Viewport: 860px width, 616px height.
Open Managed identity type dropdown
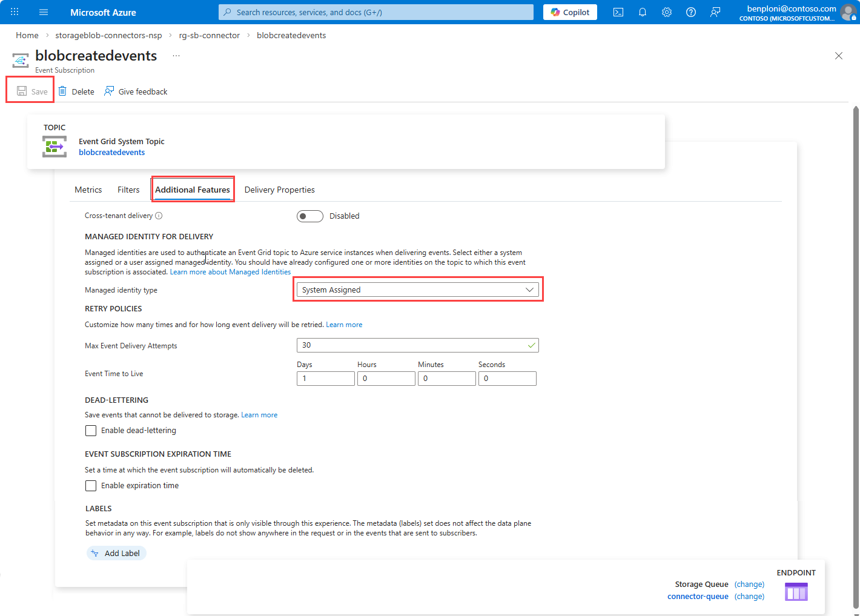(x=418, y=290)
